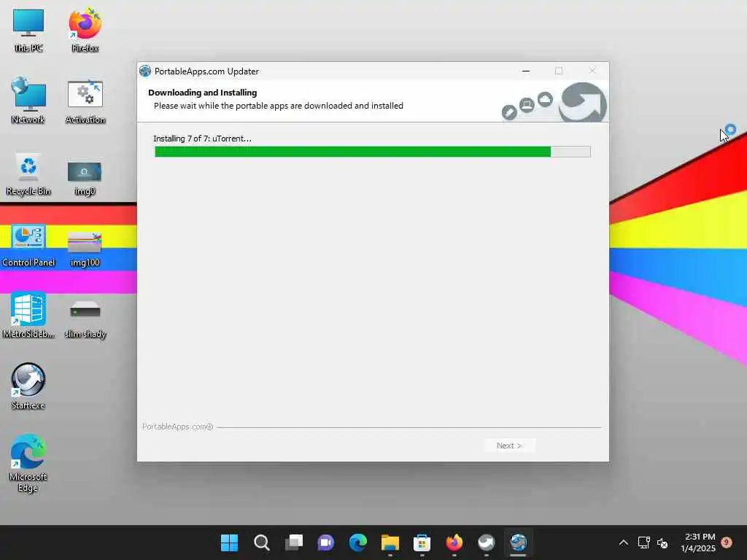Show hidden system tray icons
The width and height of the screenshot is (747, 560).
pos(623,542)
